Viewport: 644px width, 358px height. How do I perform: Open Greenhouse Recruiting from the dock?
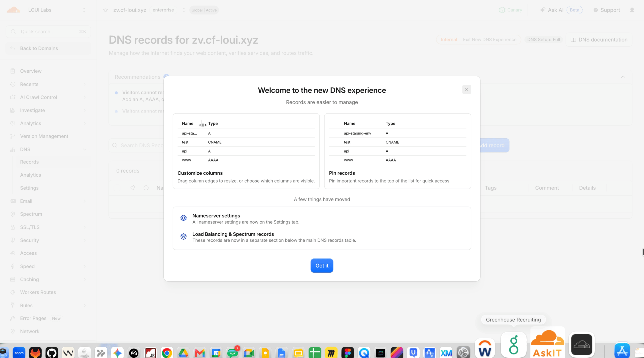pos(514,345)
